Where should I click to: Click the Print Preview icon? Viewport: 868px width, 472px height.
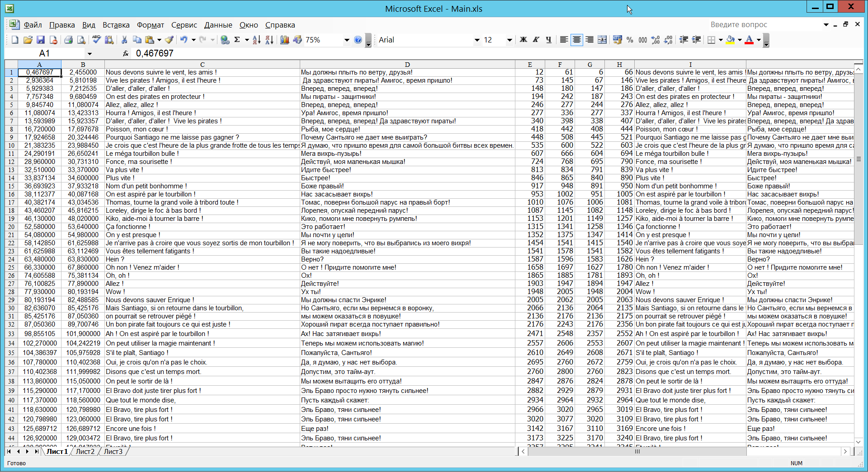tap(81, 40)
